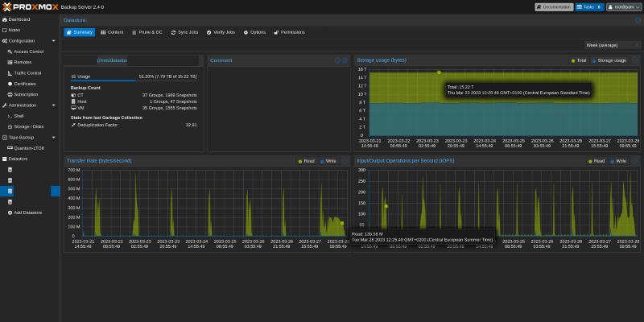The width and height of the screenshot is (644, 322).
Task: Select the Quantum-LTO8 tape device
Action: pos(29,148)
